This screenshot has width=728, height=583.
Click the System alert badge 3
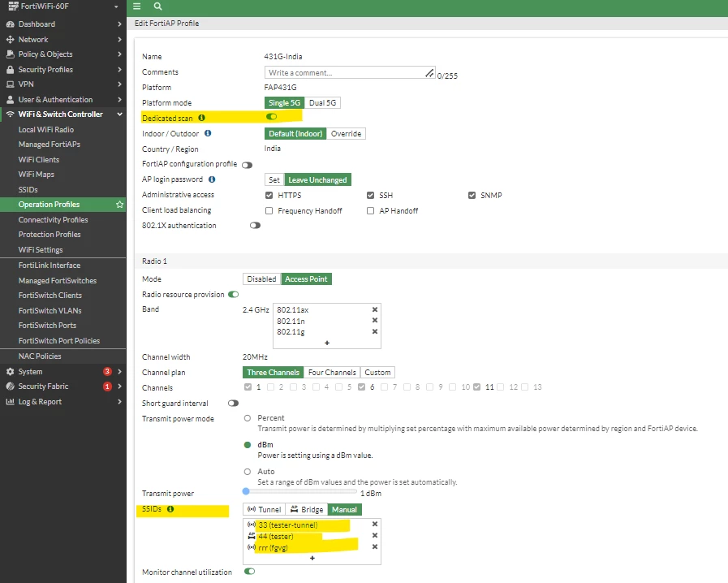coord(107,371)
